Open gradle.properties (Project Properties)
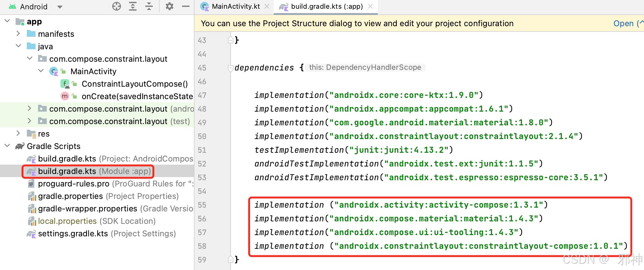This screenshot has width=644, height=270. tap(108, 196)
